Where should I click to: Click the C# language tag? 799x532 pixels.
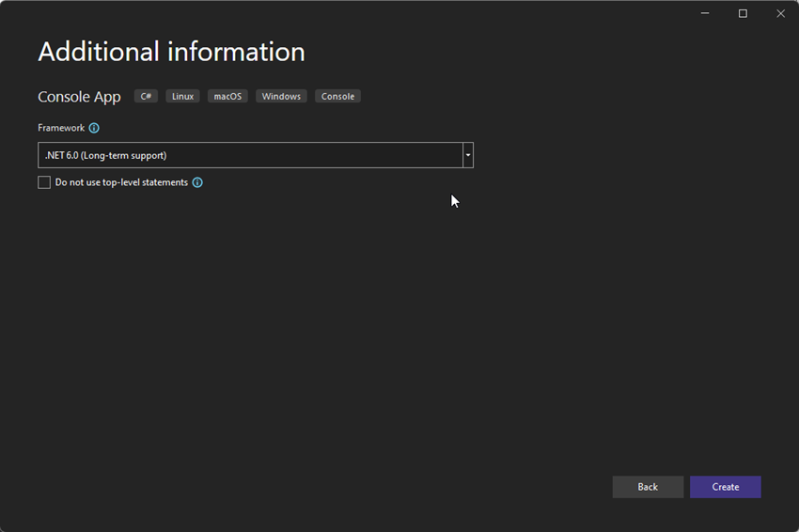pos(146,97)
